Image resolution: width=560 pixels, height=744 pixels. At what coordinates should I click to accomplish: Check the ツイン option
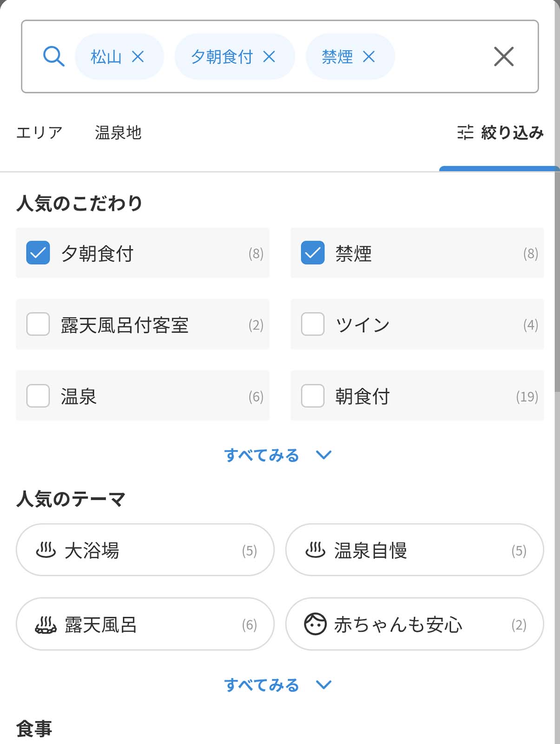click(313, 324)
